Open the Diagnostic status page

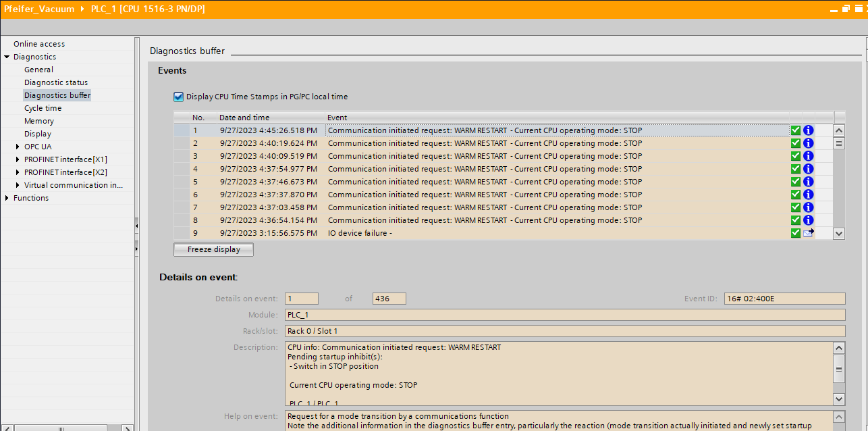point(56,82)
